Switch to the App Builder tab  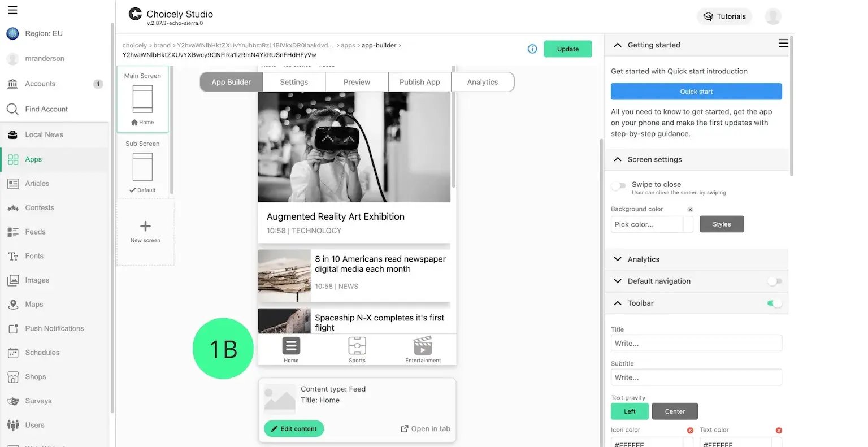pyautogui.click(x=231, y=82)
